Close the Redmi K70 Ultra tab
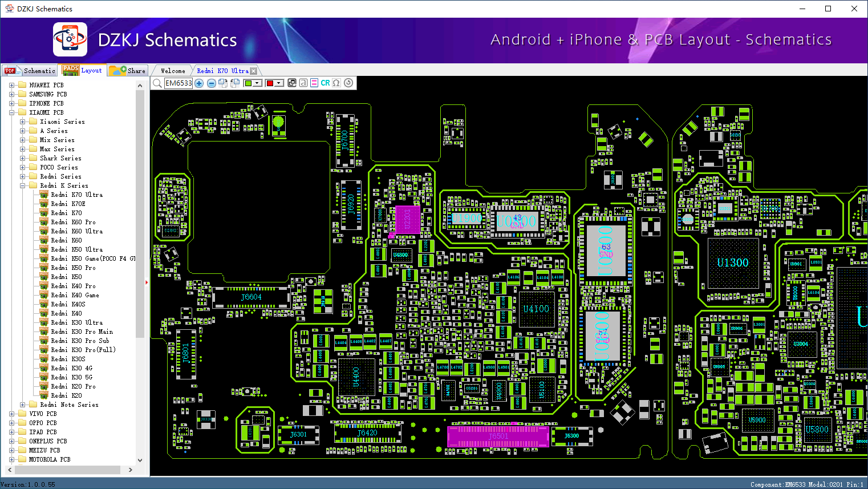The height and width of the screenshot is (489, 868). pos(254,71)
